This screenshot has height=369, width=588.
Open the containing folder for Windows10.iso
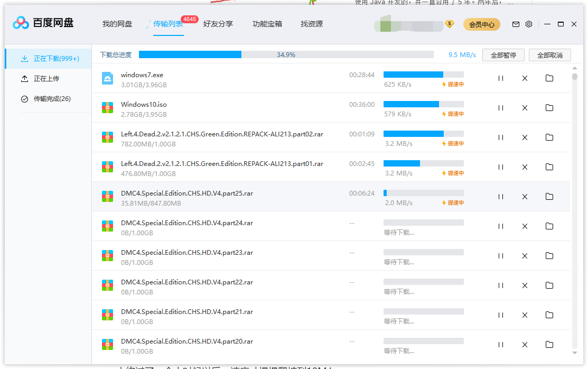click(549, 107)
